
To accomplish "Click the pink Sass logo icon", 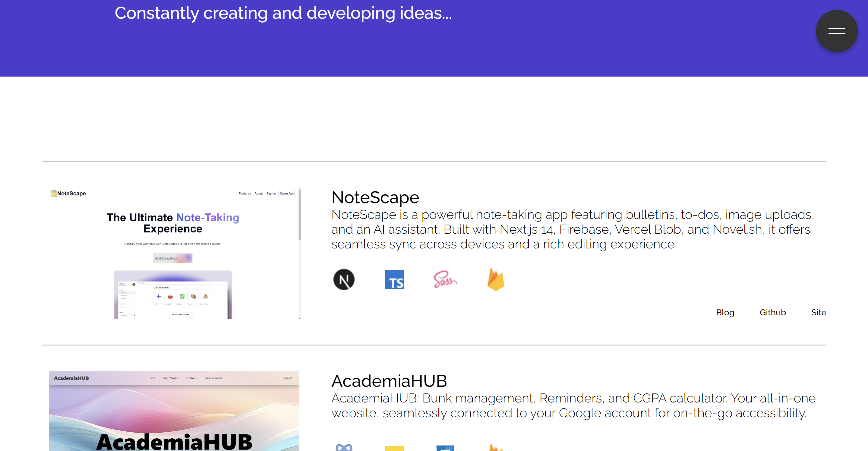I will [445, 279].
